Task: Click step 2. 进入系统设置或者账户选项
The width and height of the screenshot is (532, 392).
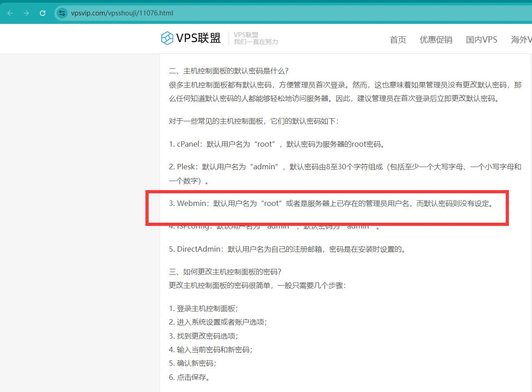Action: [x=218, y=322]
